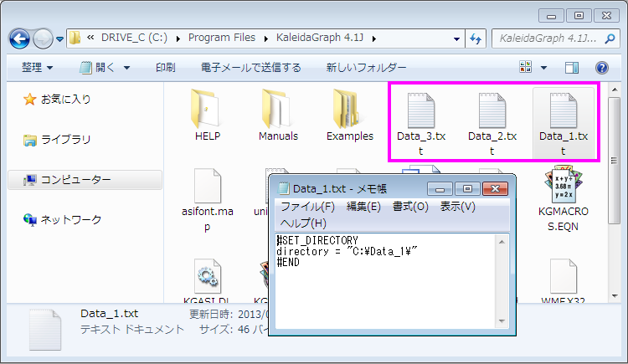Select ネットワーク in navigation pane
Viewport: 628px width, 364px height.
coord(63,220)
